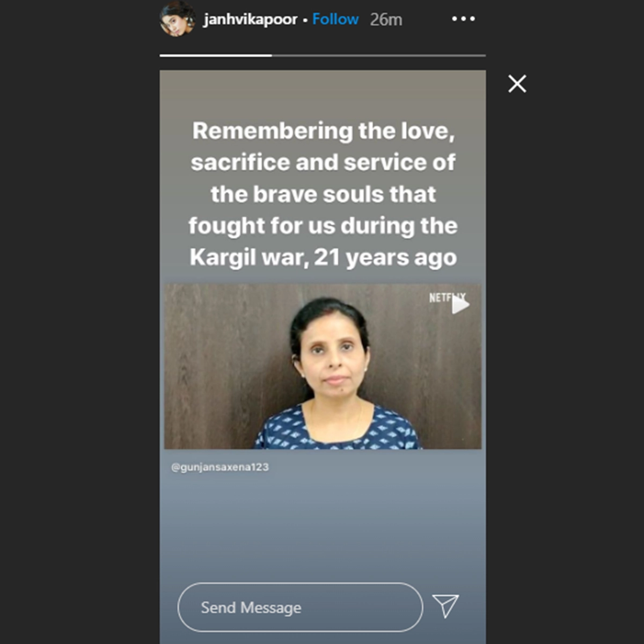Open janhvikapoor's profile picture avatar
Image resolution: width=644 pixels, height=644 pixels.
[x=177, y=19]
